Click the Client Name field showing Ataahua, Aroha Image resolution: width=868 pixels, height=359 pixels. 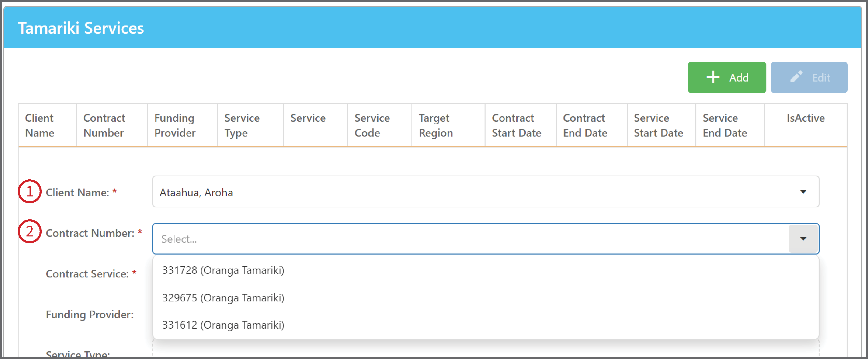486,191
